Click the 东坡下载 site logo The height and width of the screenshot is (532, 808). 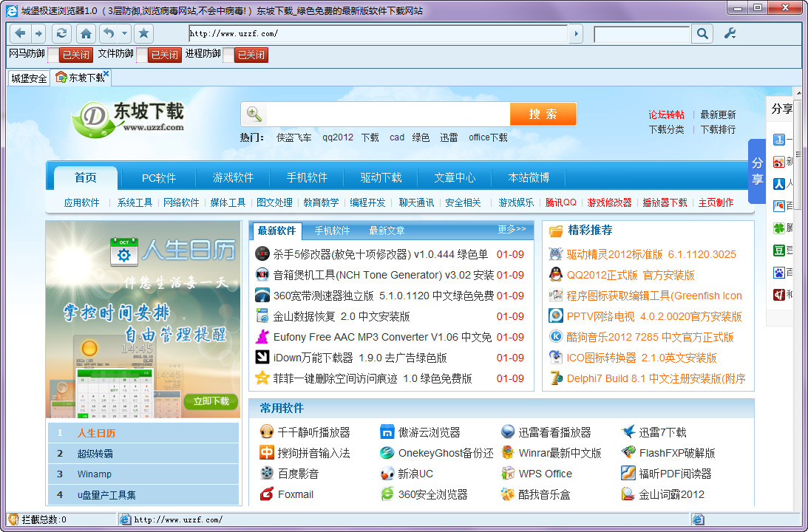(128, 120)
